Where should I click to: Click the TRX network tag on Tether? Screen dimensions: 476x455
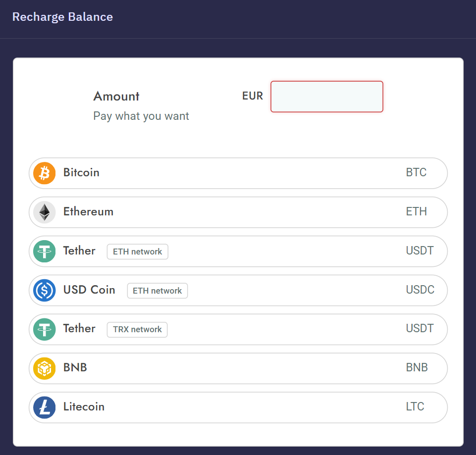[137, 330]
